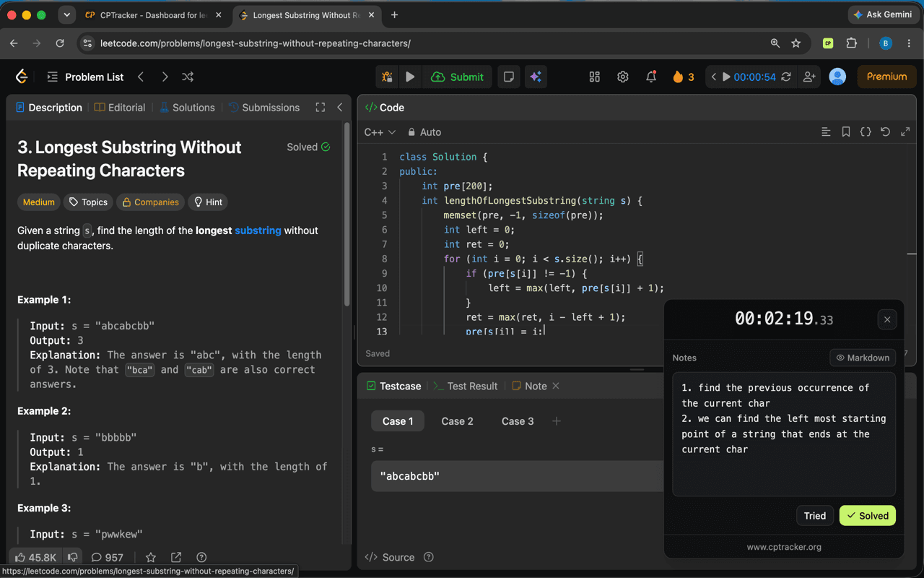Open notifications bell
The image size is (924, 578).
651,77
